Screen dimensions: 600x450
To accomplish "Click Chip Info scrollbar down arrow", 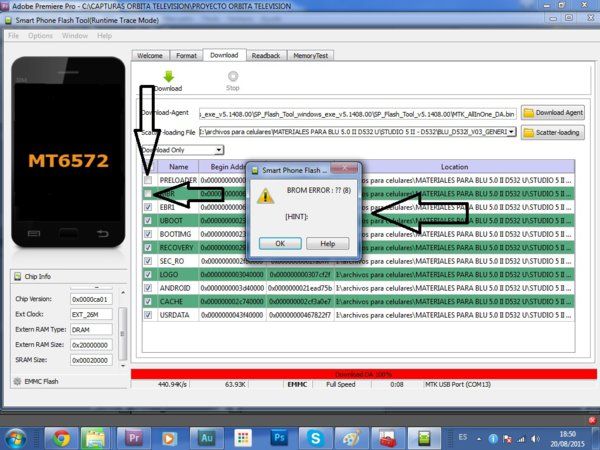I will click(x=123, y=366).
